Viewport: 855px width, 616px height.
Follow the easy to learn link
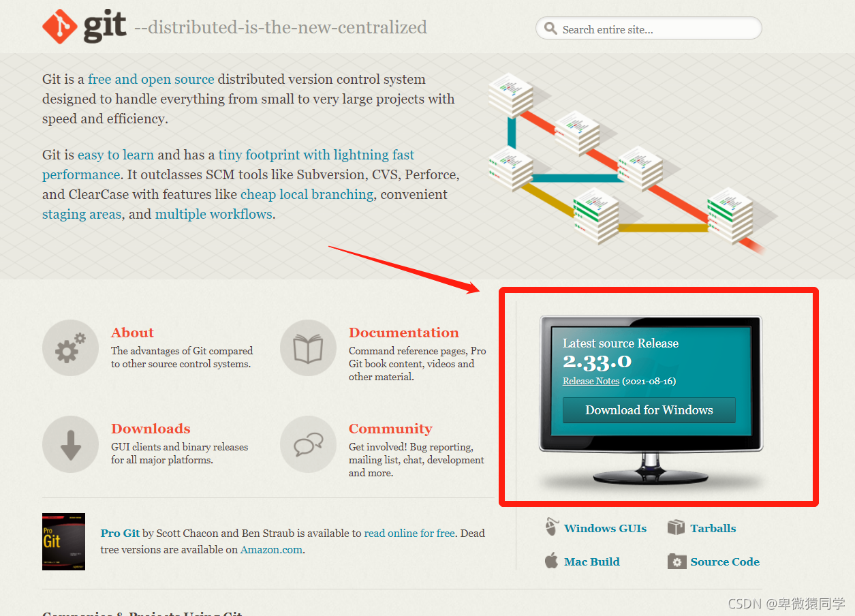point(116,155)
